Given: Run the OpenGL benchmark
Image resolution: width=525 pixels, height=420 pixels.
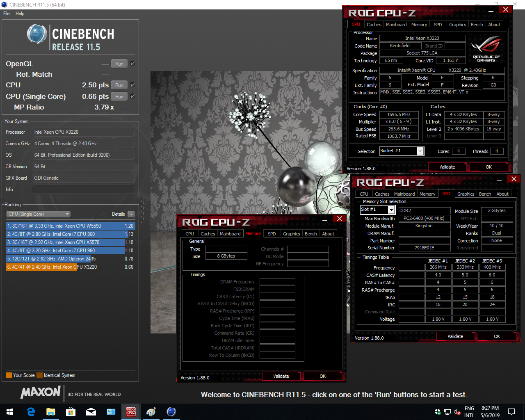Looking at the screenshot, I should 119,64.
